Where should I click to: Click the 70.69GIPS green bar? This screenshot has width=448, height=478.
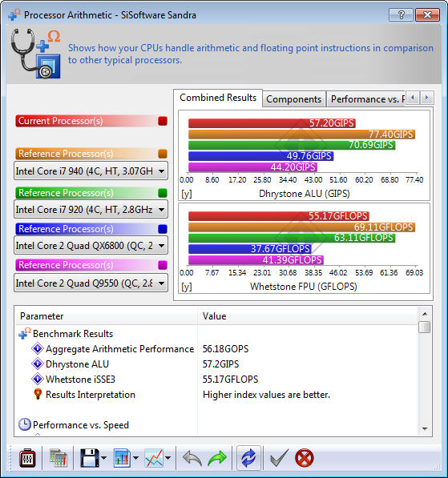(292, 145)
